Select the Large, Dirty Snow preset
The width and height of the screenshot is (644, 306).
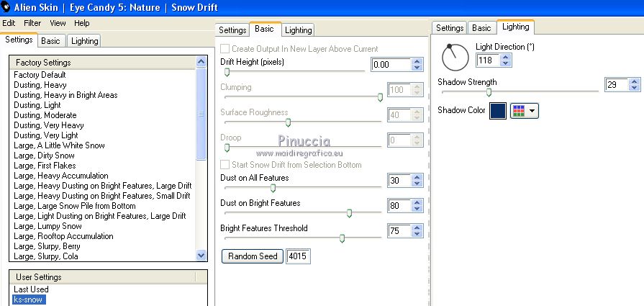point(45,156)
